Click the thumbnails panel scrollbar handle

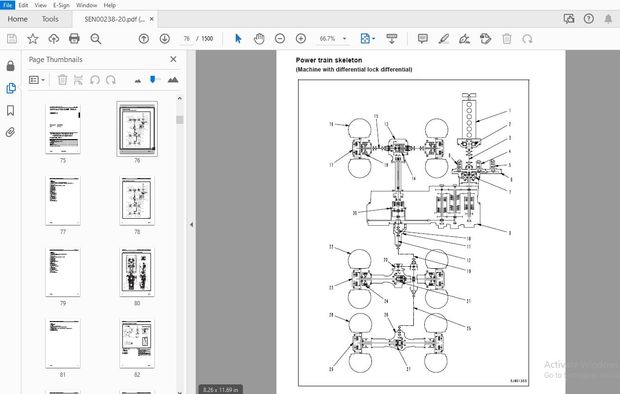click(180, 119)
